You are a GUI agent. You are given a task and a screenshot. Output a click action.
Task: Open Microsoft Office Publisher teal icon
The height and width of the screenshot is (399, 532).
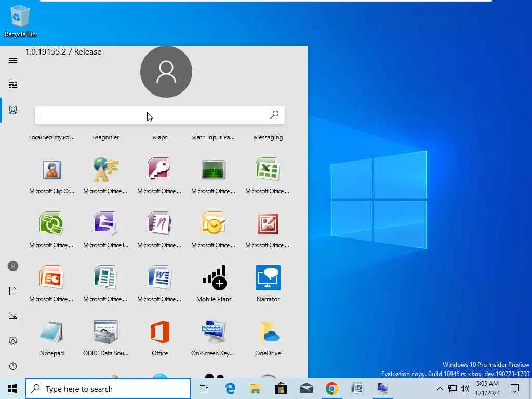(105, 284)
